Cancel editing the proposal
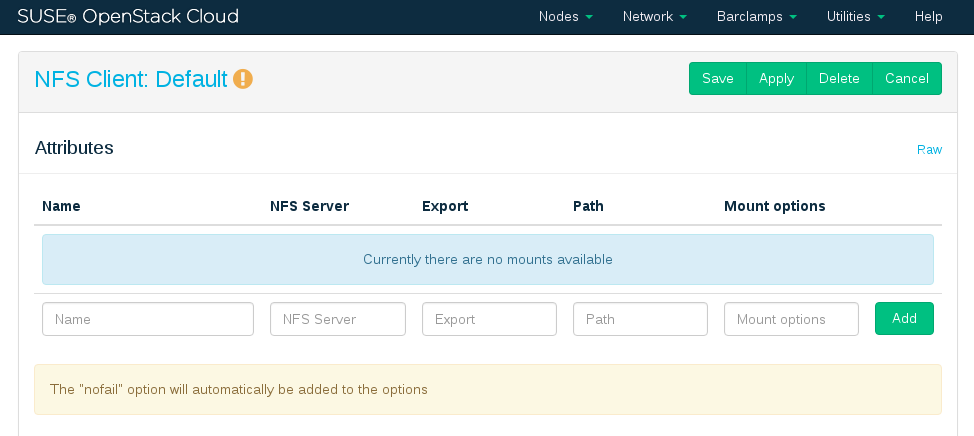974x436 pixels. tap(907, 79)
